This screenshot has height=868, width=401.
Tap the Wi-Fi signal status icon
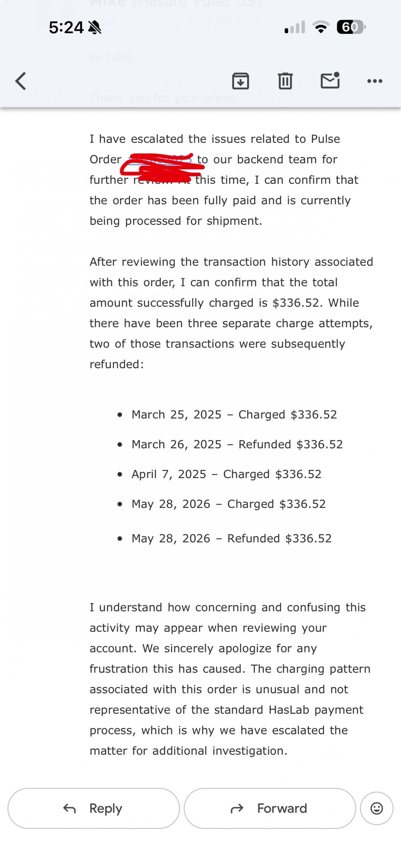321,27
